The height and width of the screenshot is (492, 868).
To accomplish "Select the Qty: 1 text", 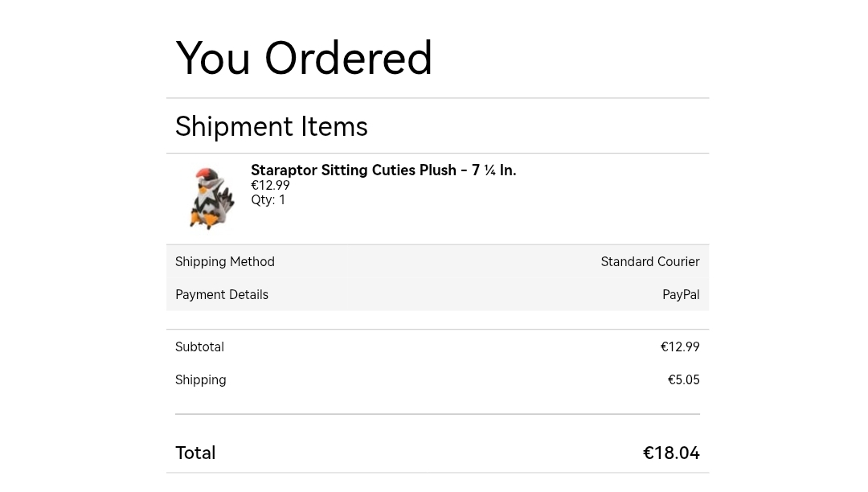I will pyautogui.click(x=268, y=200).
